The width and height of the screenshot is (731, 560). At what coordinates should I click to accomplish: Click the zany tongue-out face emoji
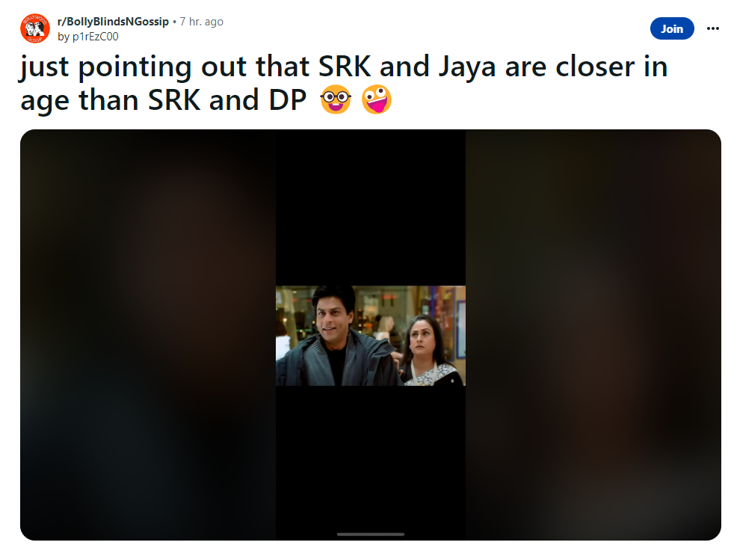(376, 99)
